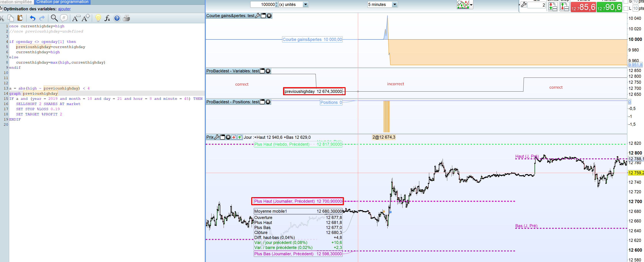Click the yellow lightbulb icon
This screenshot has width=644, height=262.
pos(98,18)
